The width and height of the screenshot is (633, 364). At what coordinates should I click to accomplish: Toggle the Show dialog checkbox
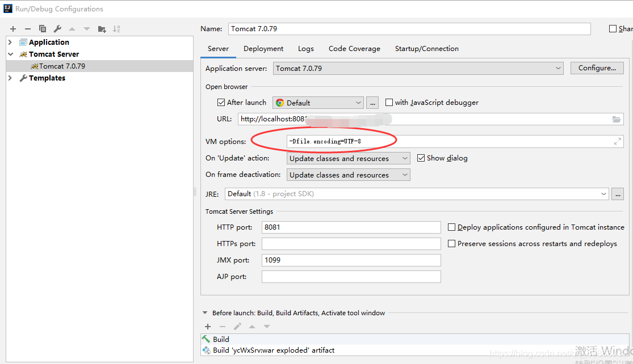click(x=421, y=158)
